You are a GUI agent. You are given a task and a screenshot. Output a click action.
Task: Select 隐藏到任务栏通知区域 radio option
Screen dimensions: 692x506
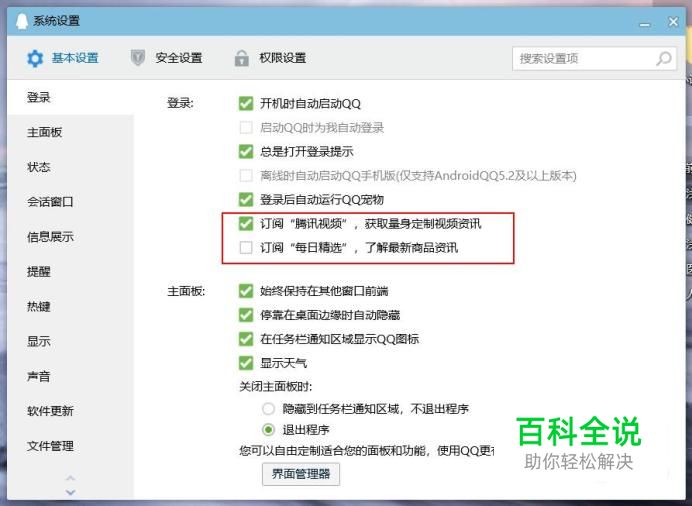click(x=268, y=409)
